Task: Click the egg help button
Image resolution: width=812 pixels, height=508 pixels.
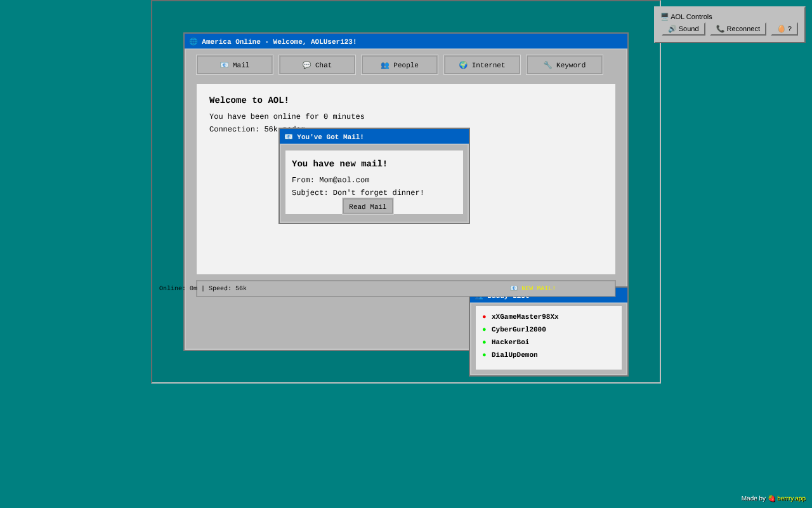Action: (x=784, y=29)
